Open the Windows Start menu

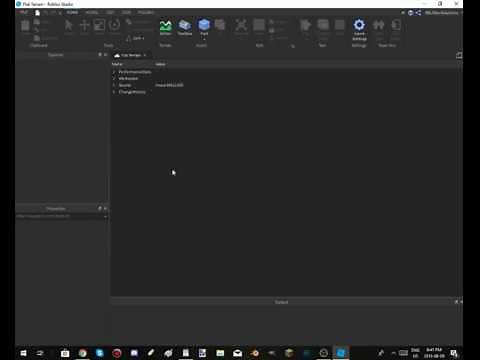(x=23, y=353)
